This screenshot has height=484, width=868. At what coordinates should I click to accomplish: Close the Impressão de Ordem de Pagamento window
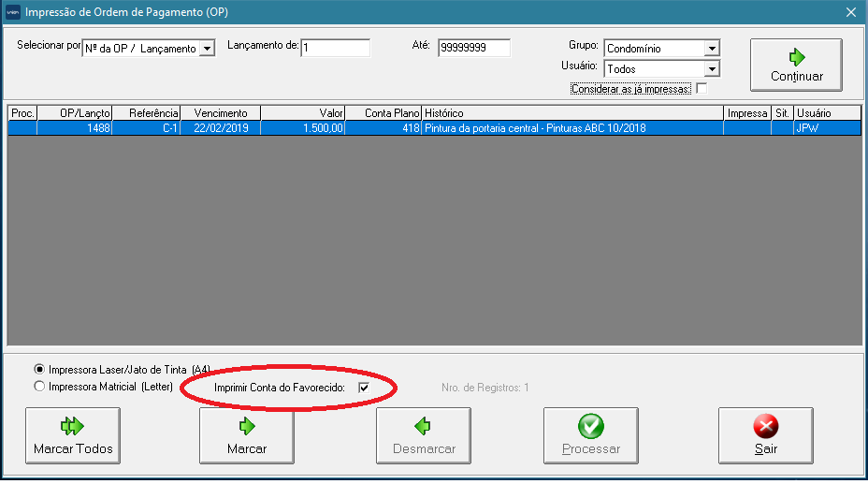(x=850, y=12)
